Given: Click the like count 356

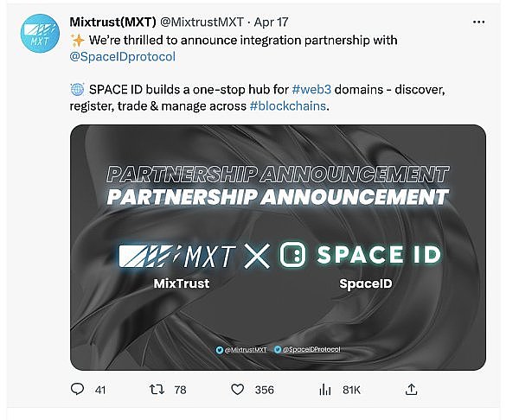Looking at the screenshot, I should (264, 391).
